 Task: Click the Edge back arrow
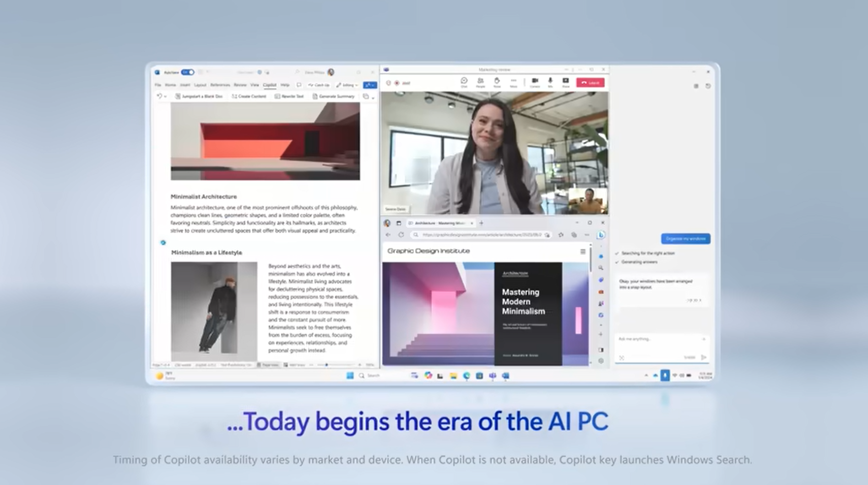[388, 234]
